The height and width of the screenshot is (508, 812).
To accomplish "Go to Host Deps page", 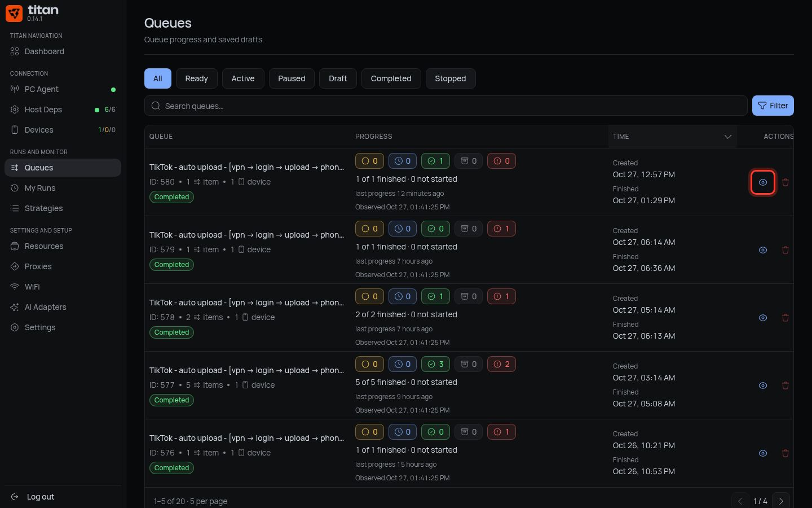I will coord(63,110).
